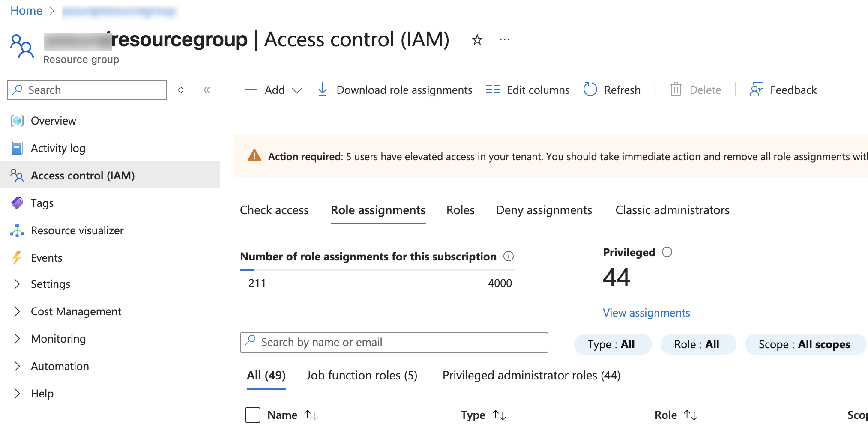Screen dimensions: 868x430
Task: Open the Type : All filter
Action: (613, 344)
